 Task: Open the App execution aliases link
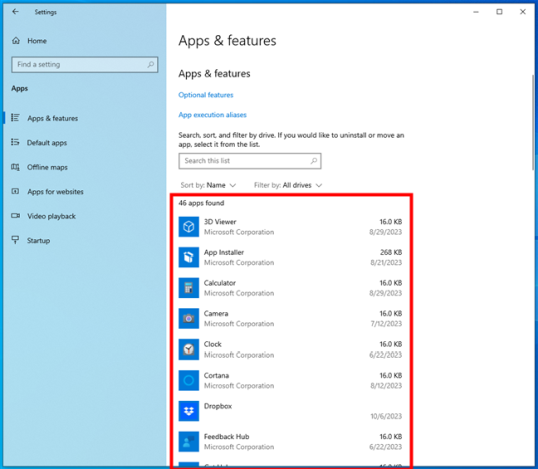212,115
